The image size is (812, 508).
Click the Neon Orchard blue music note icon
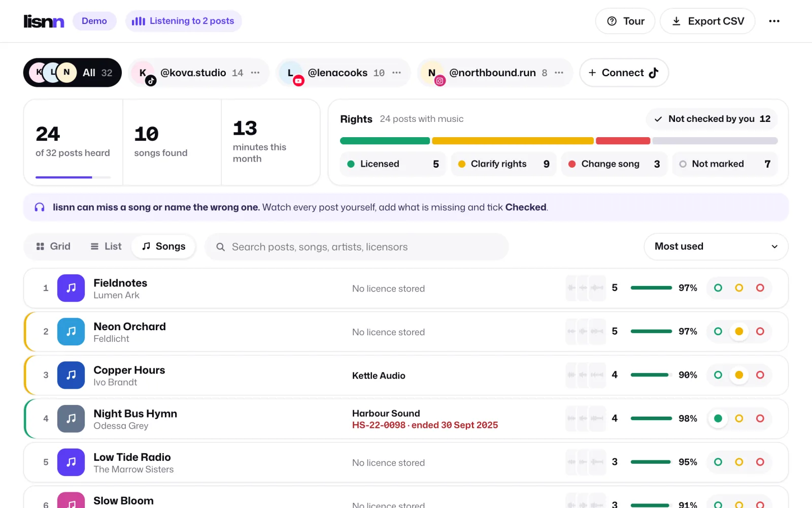71,332
